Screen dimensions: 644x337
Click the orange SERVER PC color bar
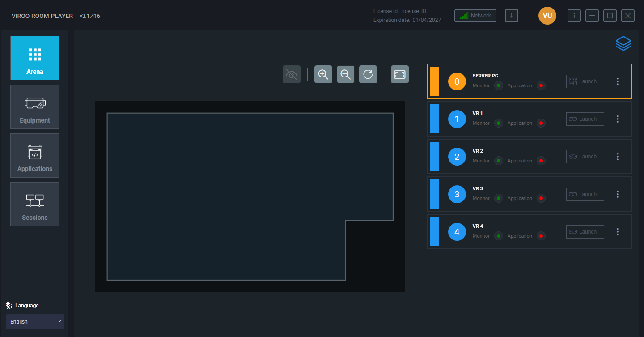point(434,81)
